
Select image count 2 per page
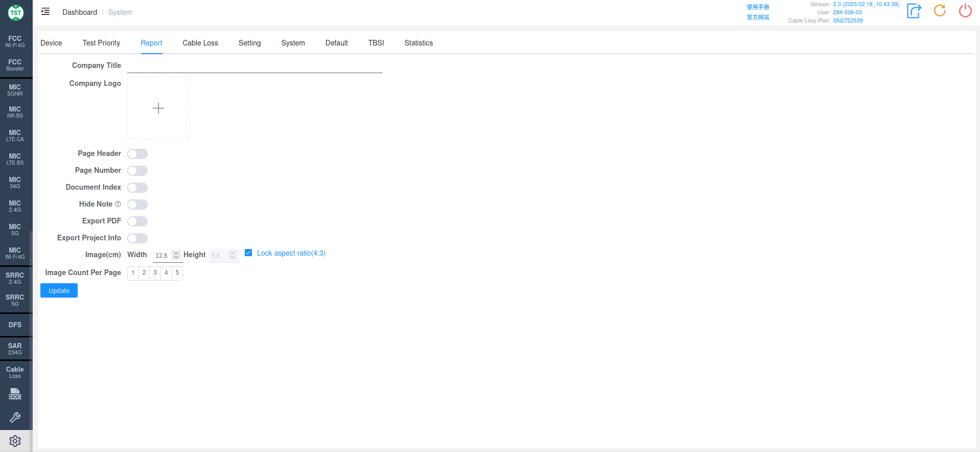click(144, 273)
